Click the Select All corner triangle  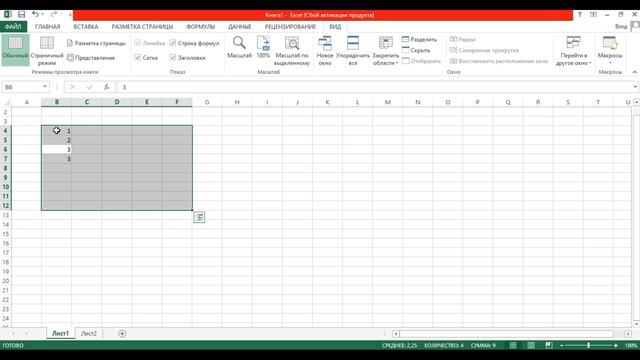tap(6, 102)
